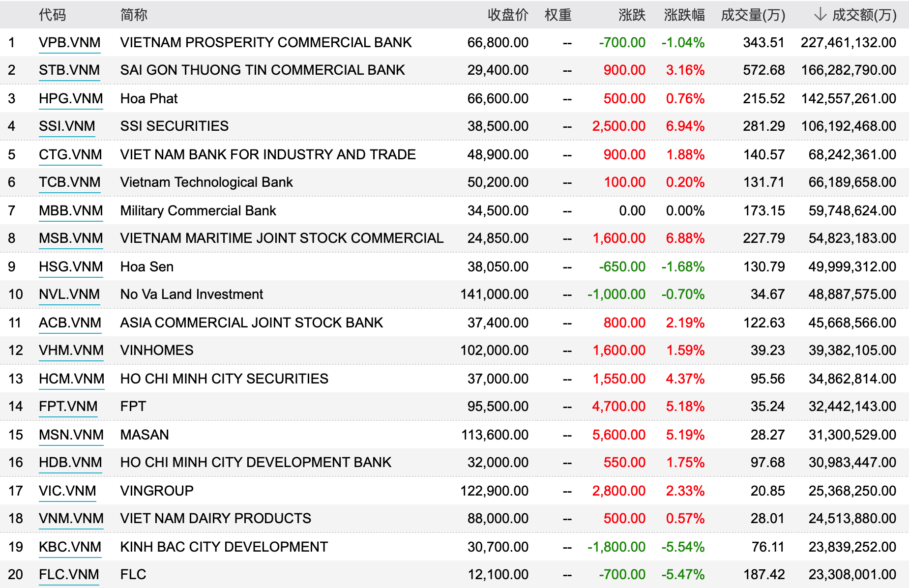
Task: Open the MSB.VNM stock link
Action: click(x=71, y=238)
